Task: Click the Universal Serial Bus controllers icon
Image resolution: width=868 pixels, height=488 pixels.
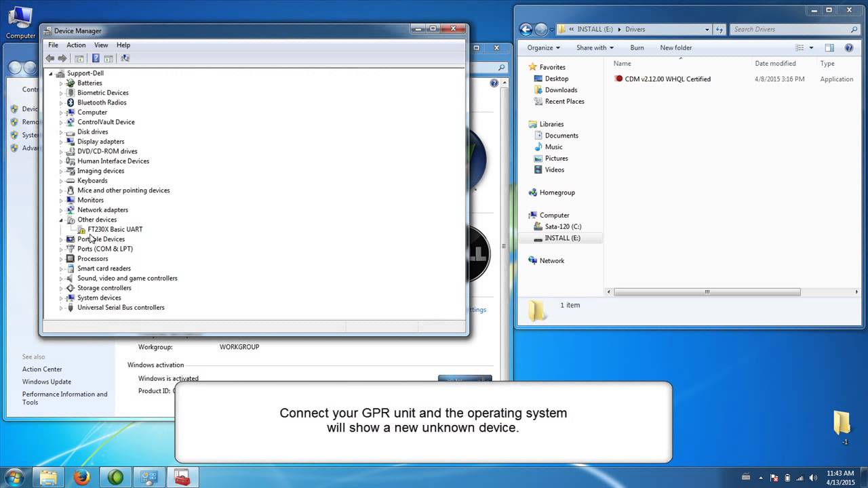Action: 71,307
